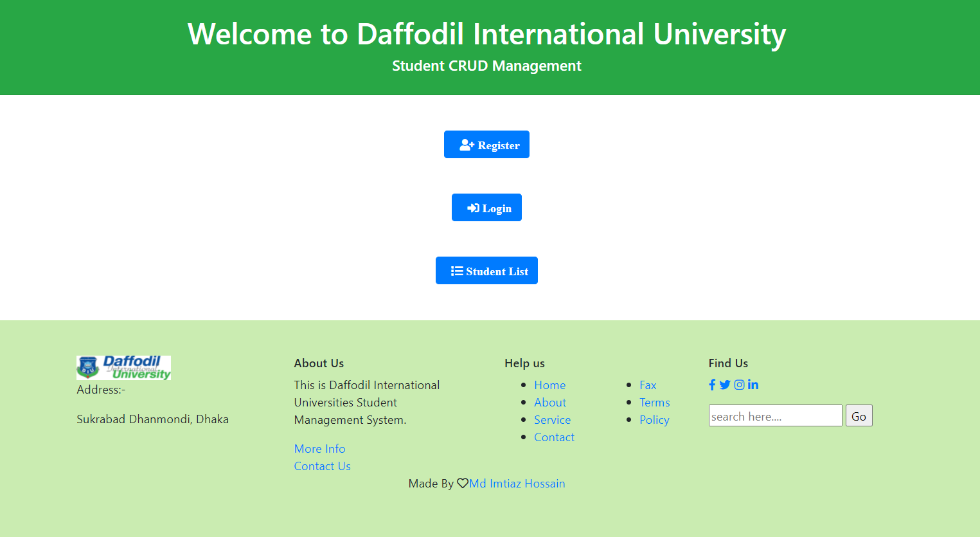Open the Twitter social icon
Viewport: 980px width, 537px height.
tap(725, 385)
